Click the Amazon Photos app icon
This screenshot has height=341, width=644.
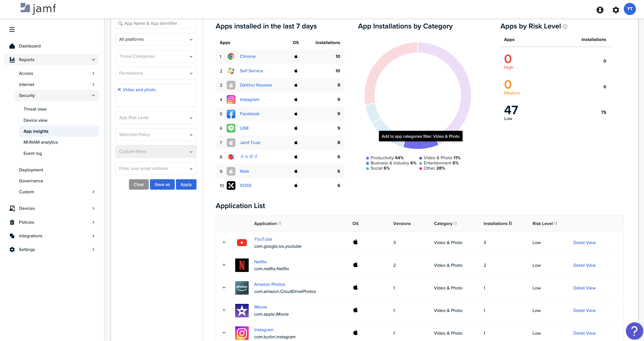click(x=242, y=288)
